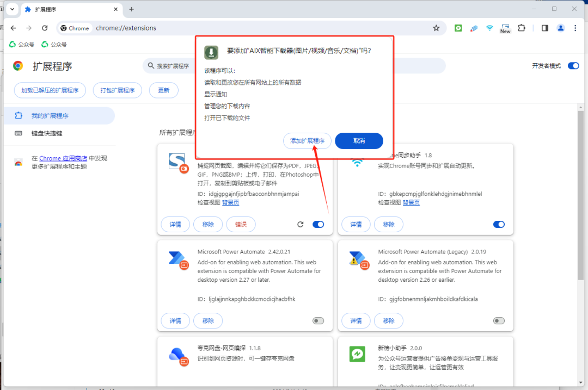Open the browser side panel icon

545,28
